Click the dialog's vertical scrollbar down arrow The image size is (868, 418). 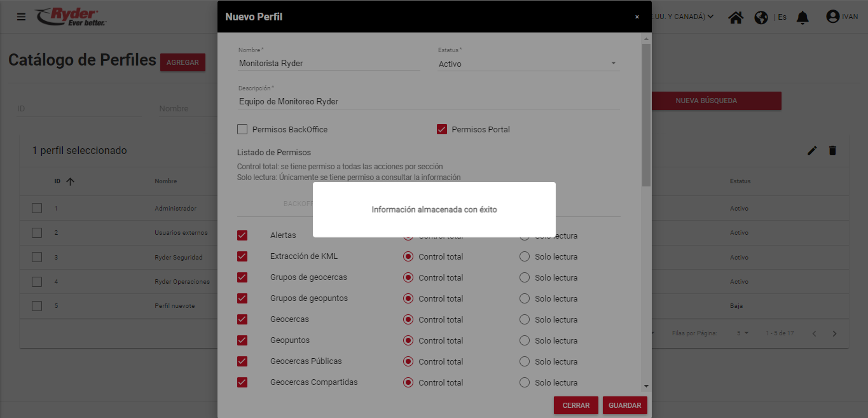(646, 386)
